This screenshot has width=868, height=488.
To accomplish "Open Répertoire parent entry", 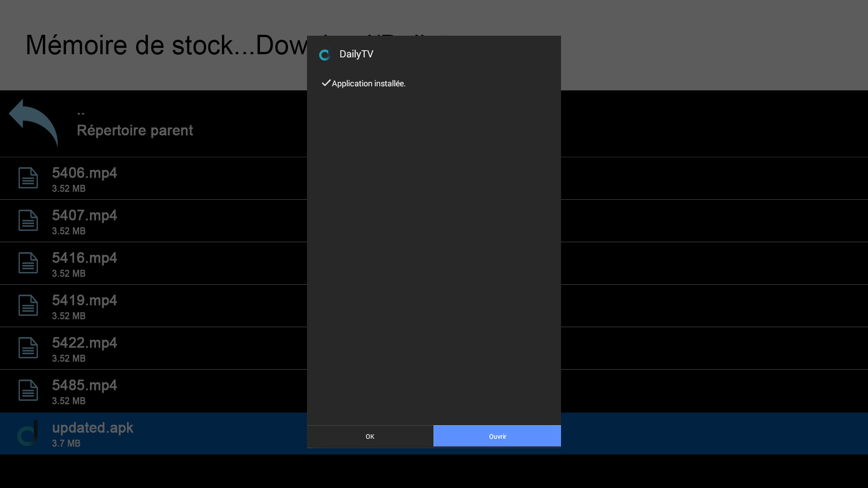I will coord(135,131).
